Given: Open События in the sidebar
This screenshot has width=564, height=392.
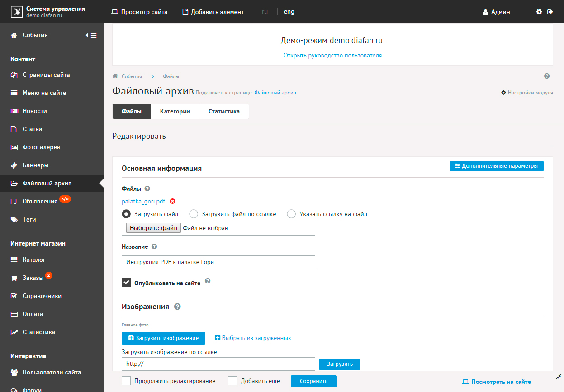Looking at the screenshot, I should (x=35, y=35).
